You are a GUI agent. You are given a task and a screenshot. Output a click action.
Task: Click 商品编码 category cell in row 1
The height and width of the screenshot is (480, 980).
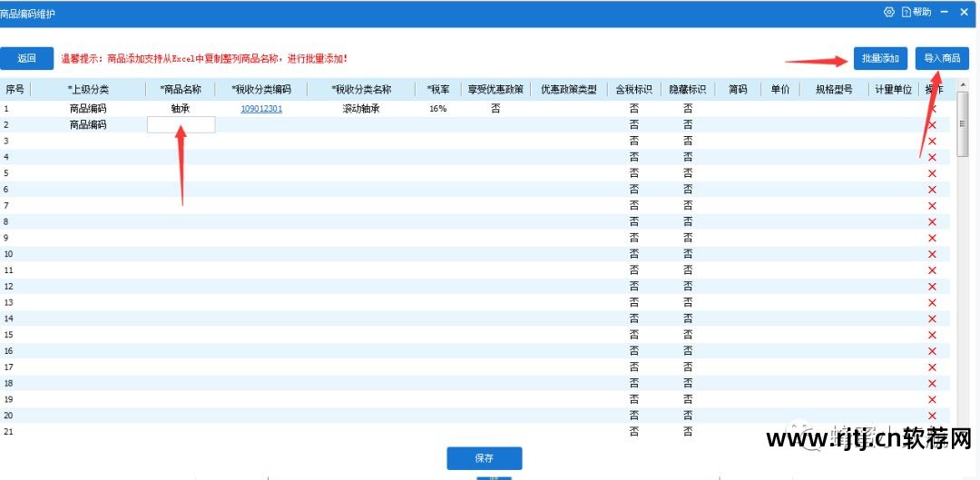click(x=87, y=109)
